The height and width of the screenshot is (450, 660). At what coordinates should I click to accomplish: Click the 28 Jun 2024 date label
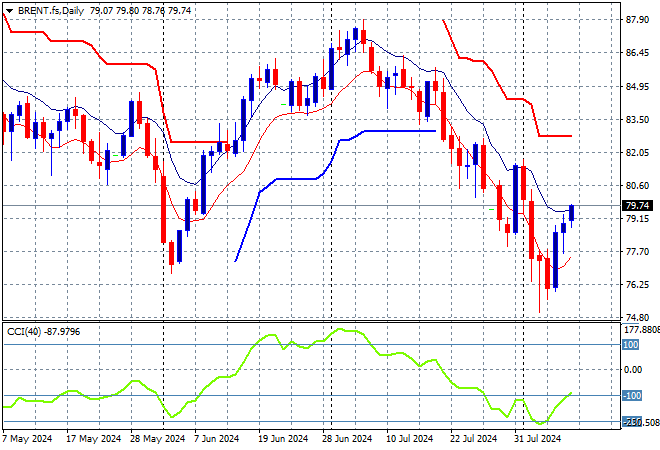click(x=347, y=439)
